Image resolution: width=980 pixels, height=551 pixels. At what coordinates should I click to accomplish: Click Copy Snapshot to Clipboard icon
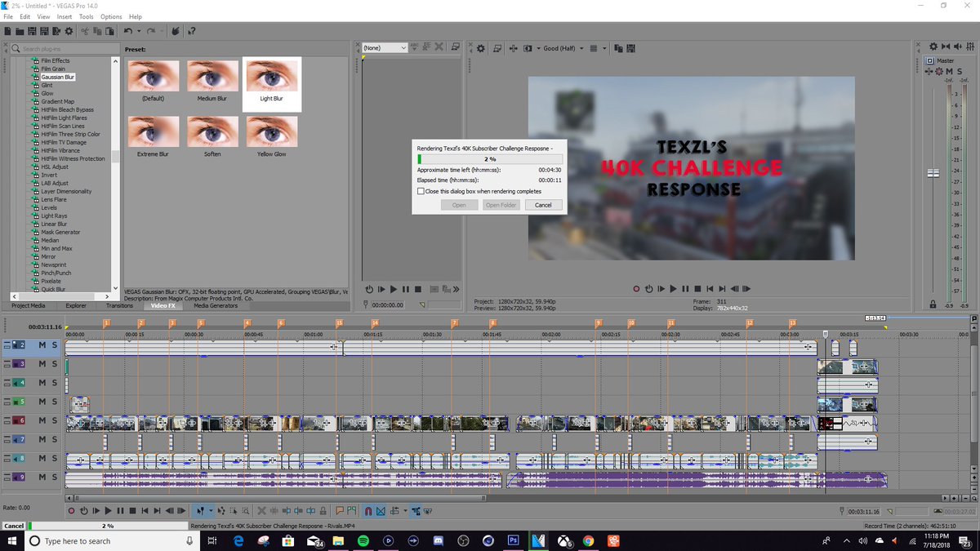[x=618, y=48]
